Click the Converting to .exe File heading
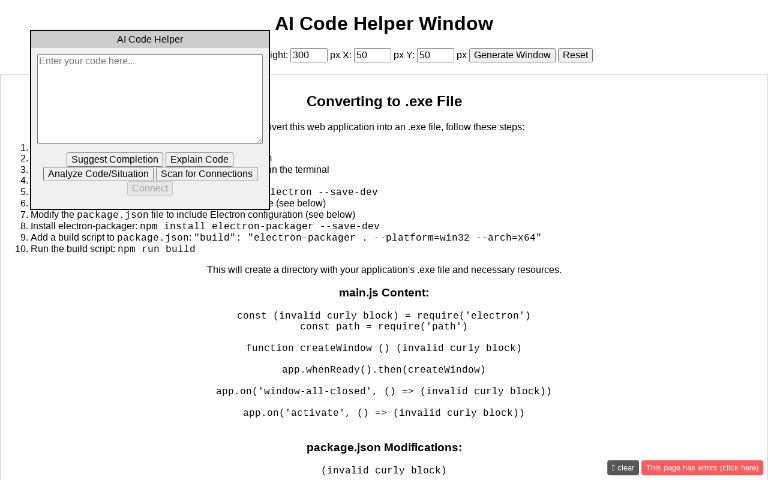The height and width of the screenshot is (480, 768). click(384, 101)
